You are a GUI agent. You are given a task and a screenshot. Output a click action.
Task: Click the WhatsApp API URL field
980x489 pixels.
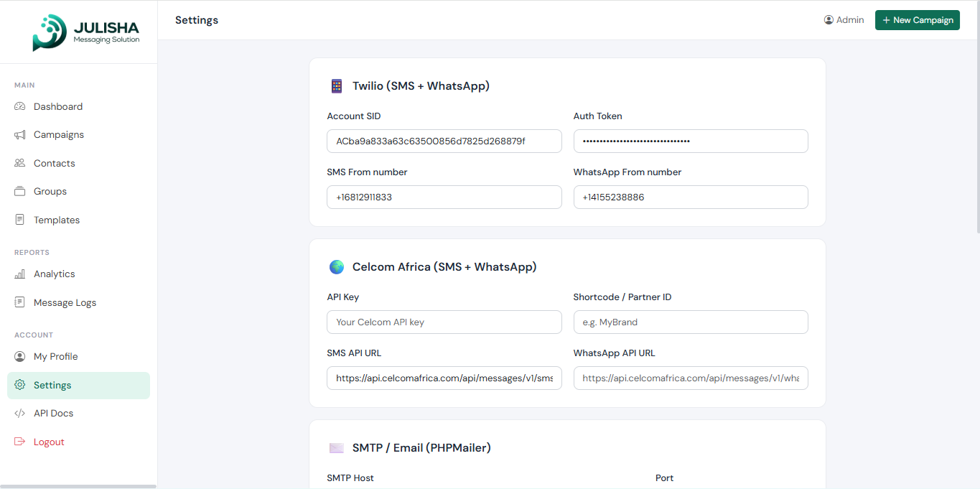[x=690, y=378]
